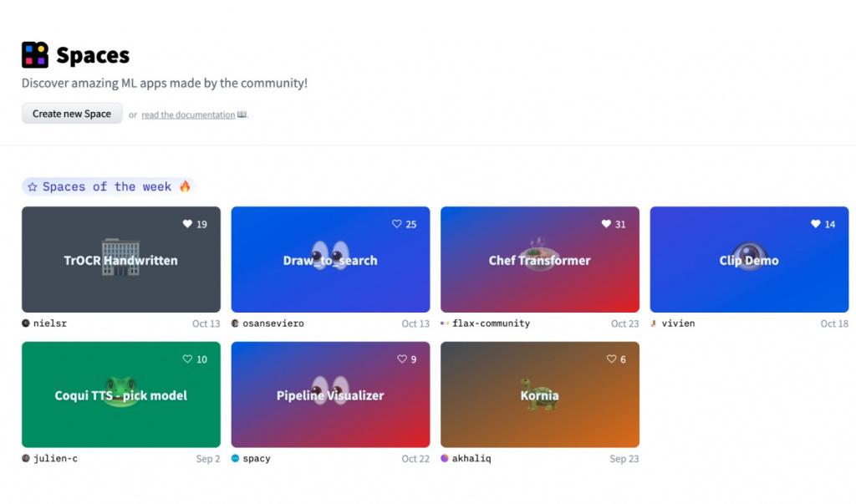Click julien-c avatar icon
Image resolution: width=856 pixels, height=504 pixels.
click(x=26, y=459)
